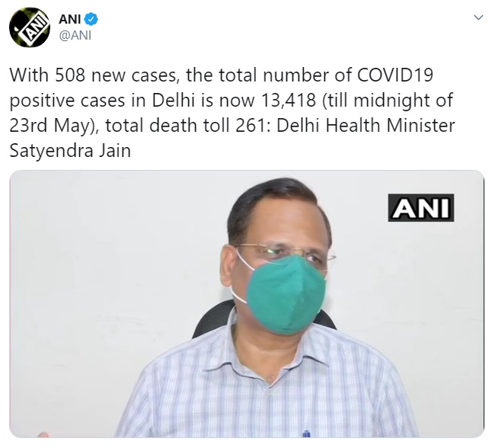Click the ANI display name

click(70, 19)
